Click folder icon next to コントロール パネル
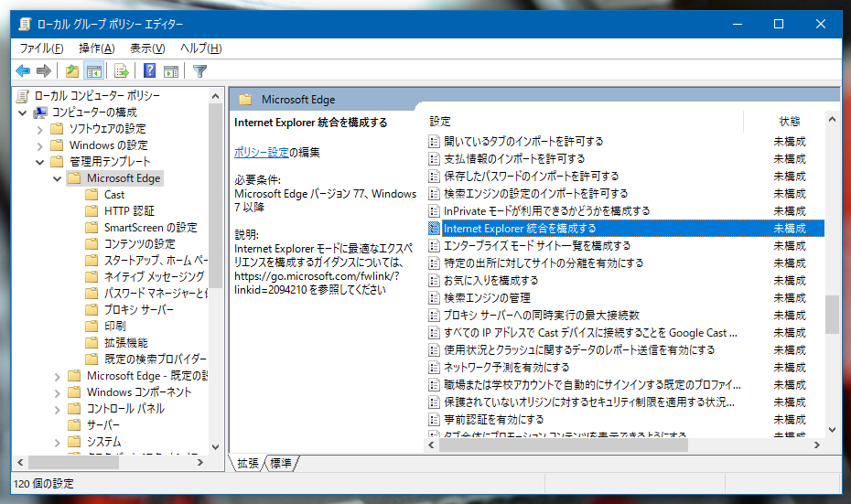The height and width of the screenshot is (504, 851). coord(74,408)
